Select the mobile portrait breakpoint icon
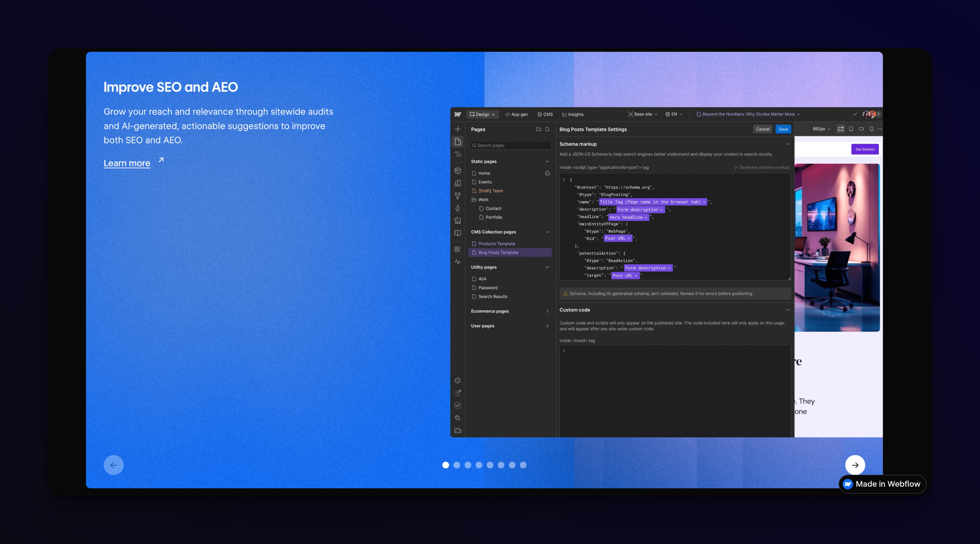 click(871, 129)
